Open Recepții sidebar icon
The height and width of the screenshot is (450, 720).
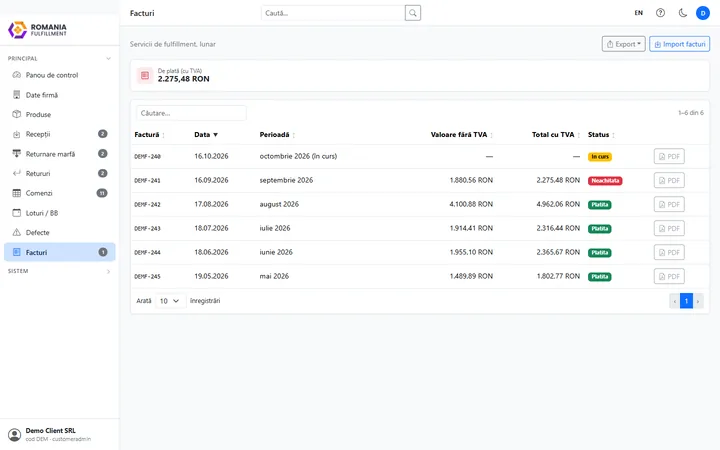pyautogui.click(x=17, y=134)
